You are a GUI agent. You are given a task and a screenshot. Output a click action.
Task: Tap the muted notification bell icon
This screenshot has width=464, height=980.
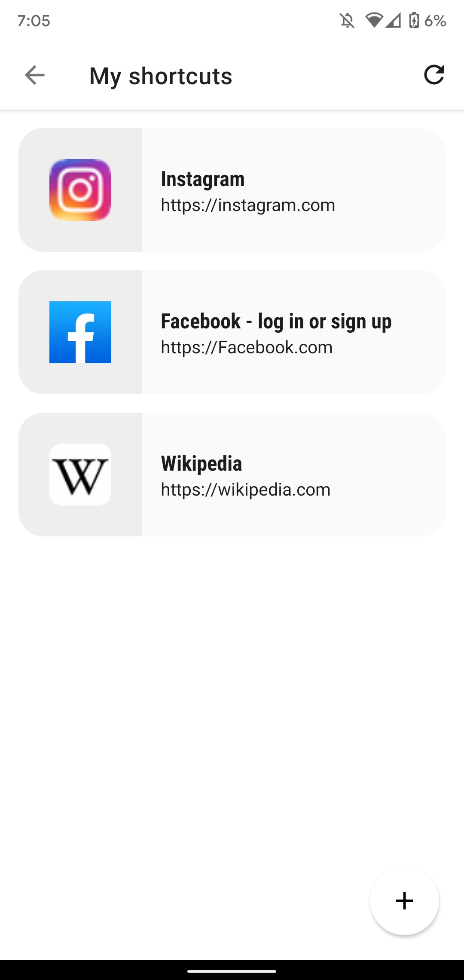347,21
